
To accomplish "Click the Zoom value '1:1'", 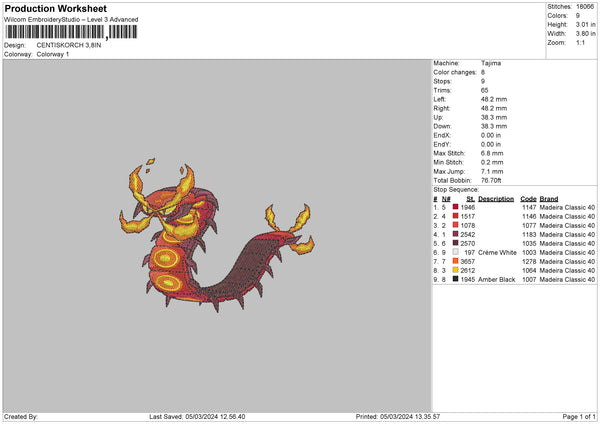I will click(580, 42).
